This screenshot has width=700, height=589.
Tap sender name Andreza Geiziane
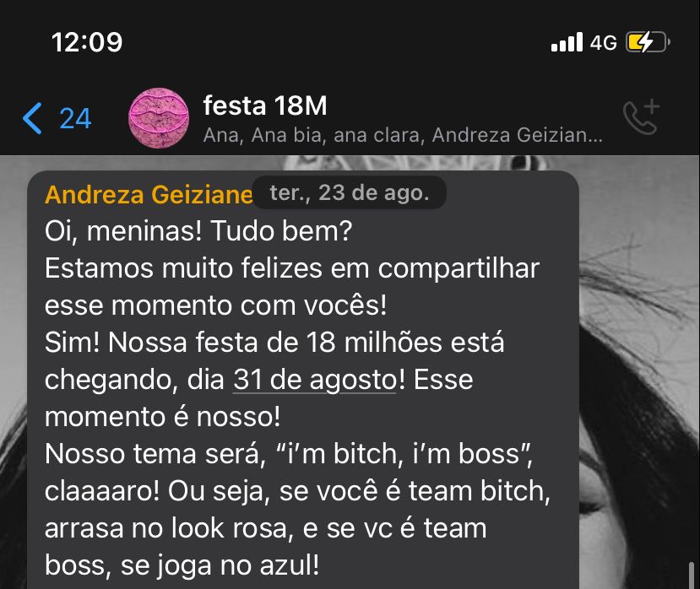point(149,195)
